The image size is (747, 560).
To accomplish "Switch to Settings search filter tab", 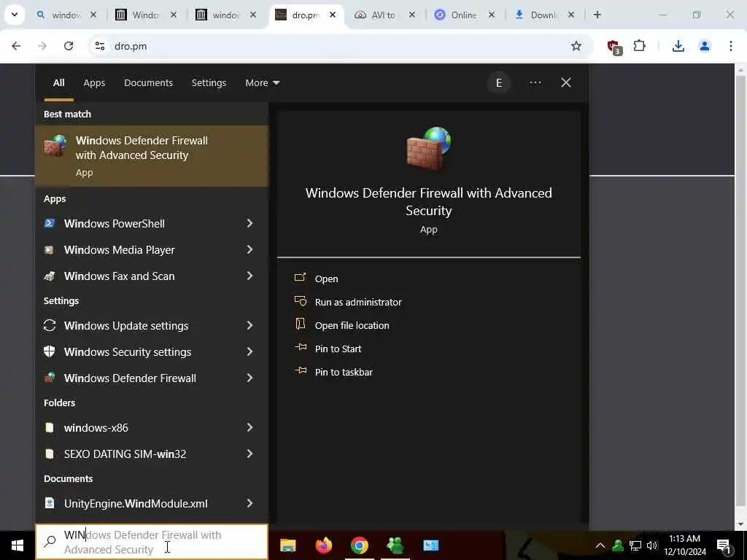I will point(209,83).
